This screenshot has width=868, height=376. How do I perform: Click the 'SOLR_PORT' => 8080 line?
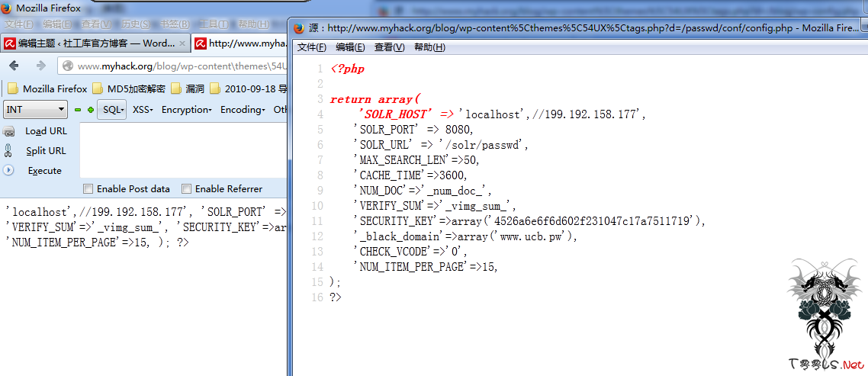(413, 130)
